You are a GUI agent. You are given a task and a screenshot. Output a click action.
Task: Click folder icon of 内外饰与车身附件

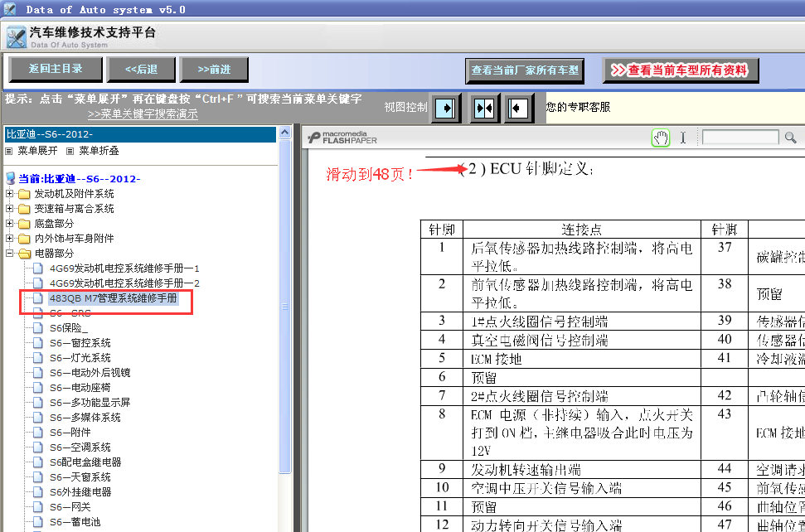tap(24, 239)
